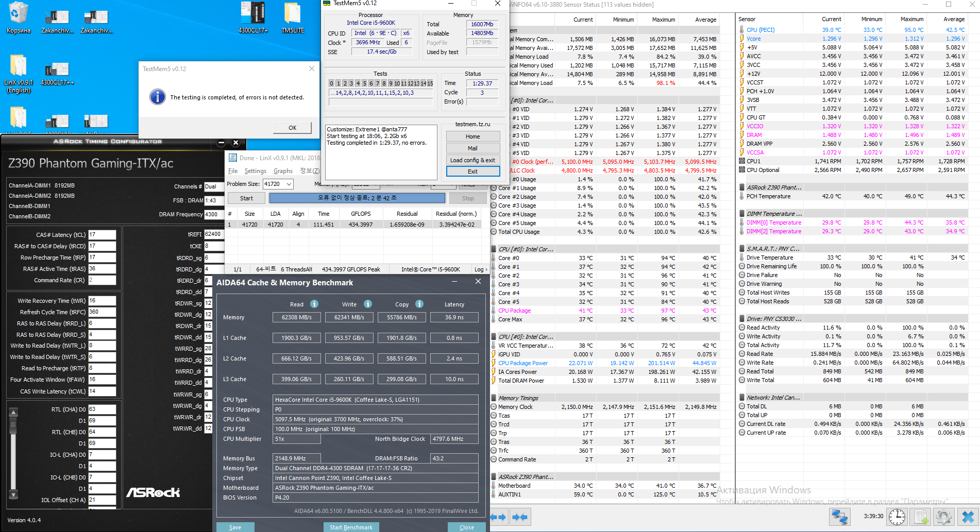Open the 4300CL17+ desktop file
This screenshot has height=532, width=980.
(x=252, y=17)
